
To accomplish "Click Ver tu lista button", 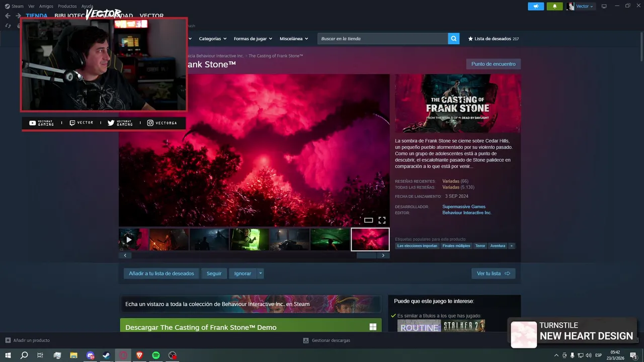I will (x=494, y=274).
